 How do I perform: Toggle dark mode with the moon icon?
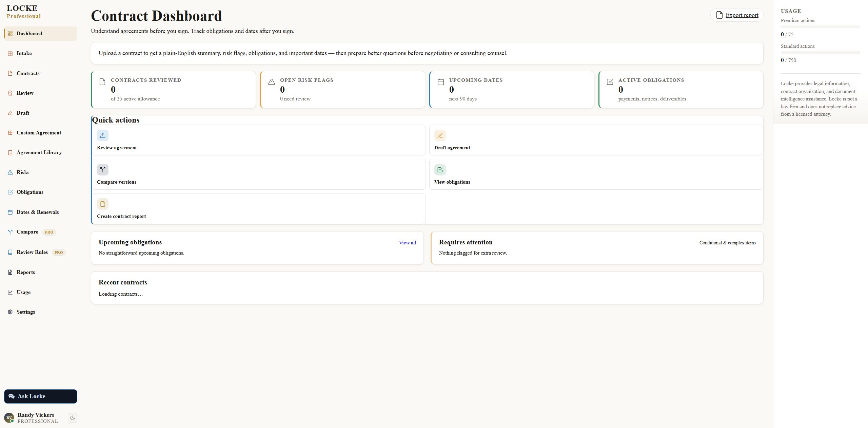click(73, 418)
